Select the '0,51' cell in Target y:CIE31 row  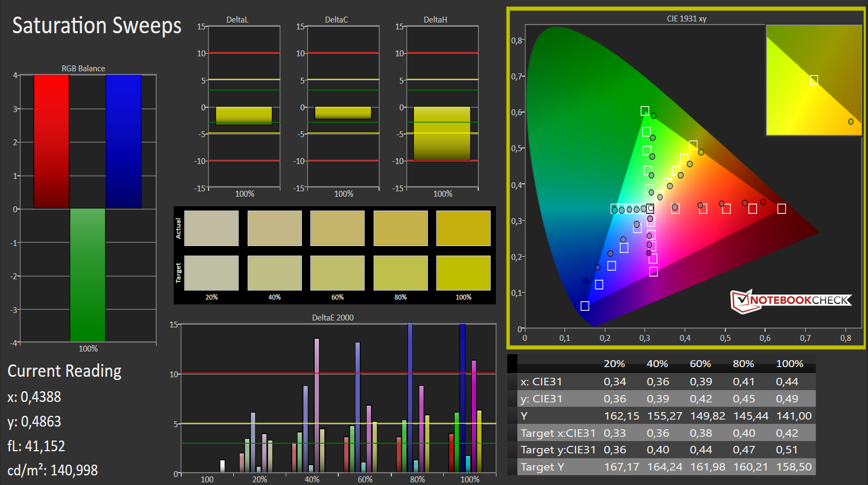[x=787, y=450]
